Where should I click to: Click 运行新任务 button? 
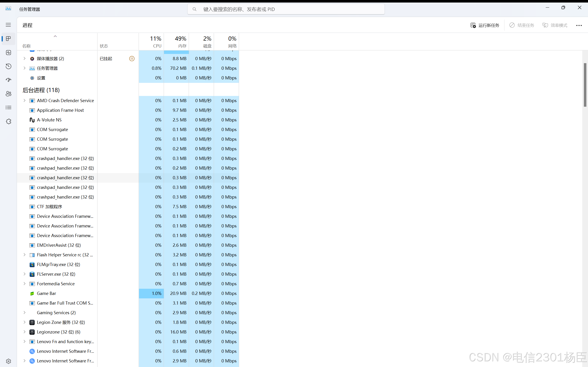click(x=485, y=25)
